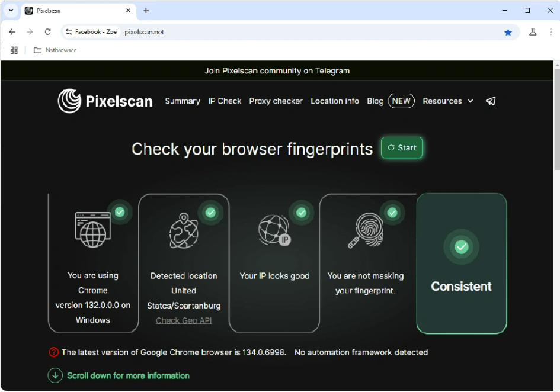Expand the Resources dropdown menu
The width and height of the screenshot is (560, 392).
click(x=448, y=101)
